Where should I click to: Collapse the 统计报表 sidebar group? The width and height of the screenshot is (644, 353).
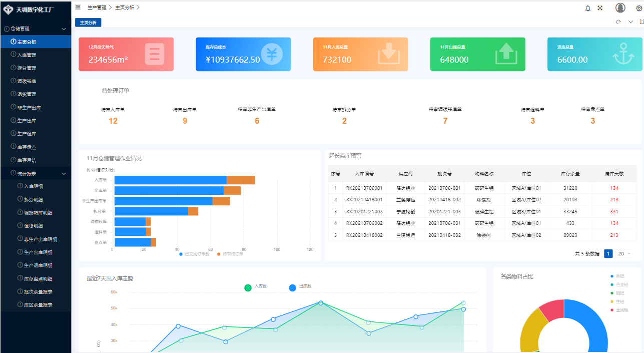tap(64, 174)
